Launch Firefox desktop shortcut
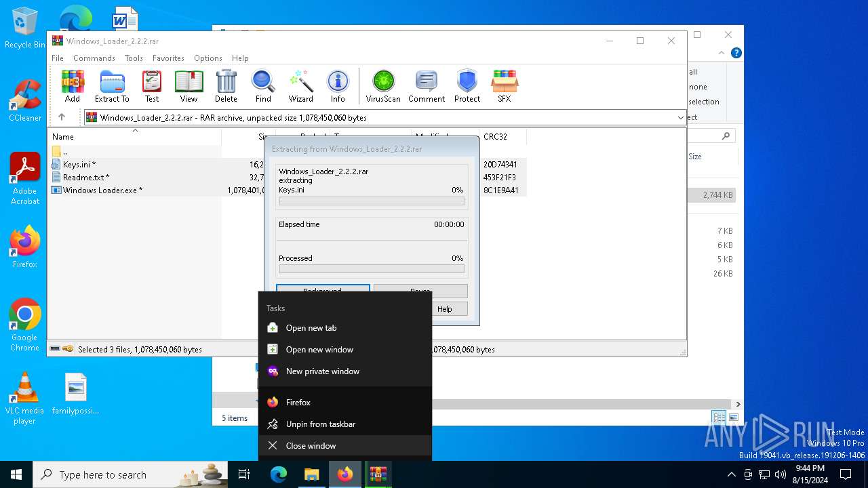Viewport: 868px width, 488px height. pos(24,247)
